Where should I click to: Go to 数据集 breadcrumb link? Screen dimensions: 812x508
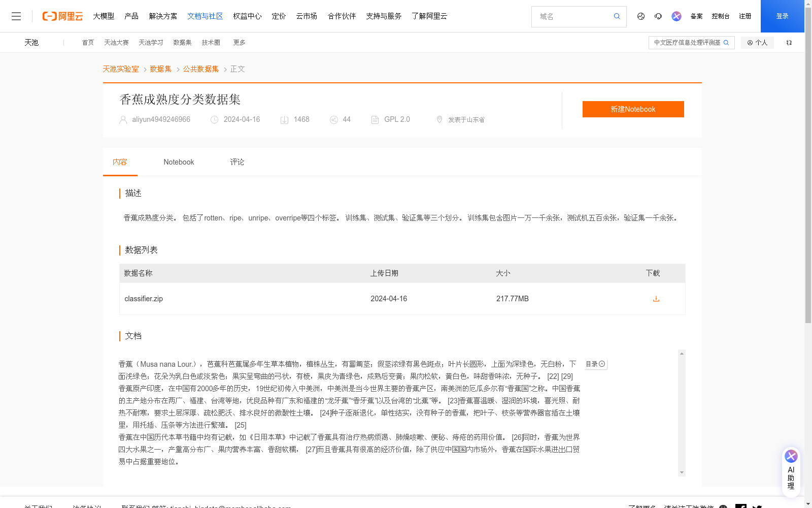coord(161,69)
